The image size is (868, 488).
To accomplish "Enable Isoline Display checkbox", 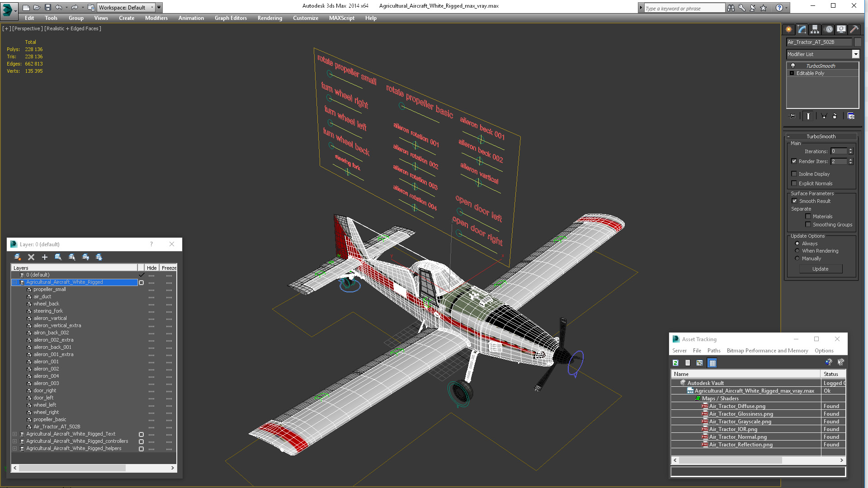I will pos(794,174).
